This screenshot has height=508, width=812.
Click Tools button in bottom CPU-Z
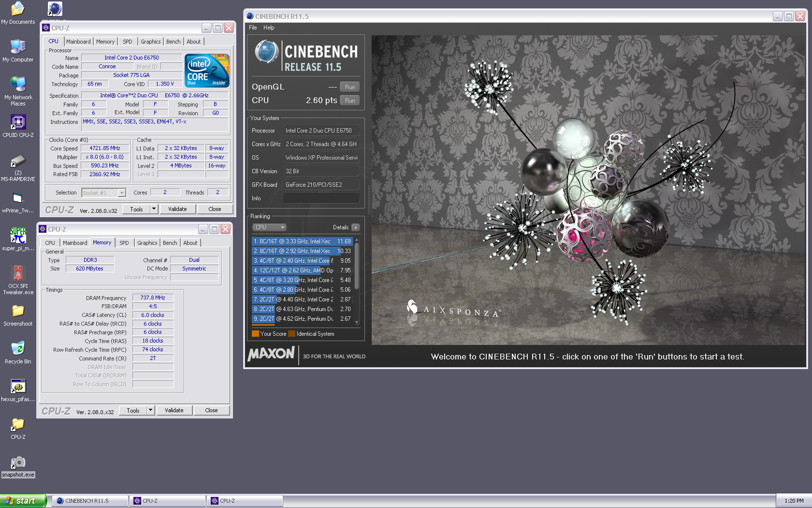tap(133, 410)
